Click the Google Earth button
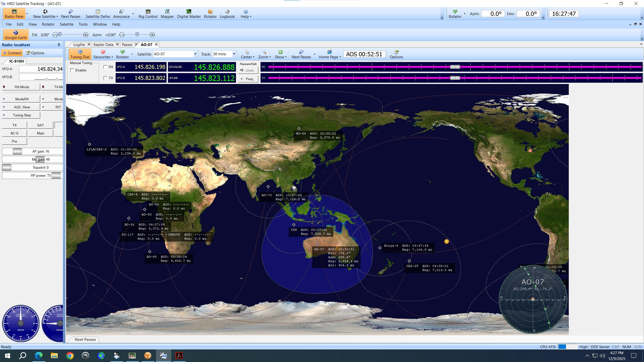This screenshot has height=362, width=644. coord(16,35)
